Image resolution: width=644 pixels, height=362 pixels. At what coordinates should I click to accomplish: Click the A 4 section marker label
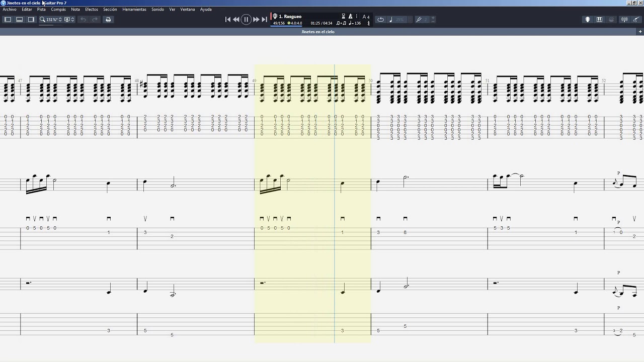[366, 17]
